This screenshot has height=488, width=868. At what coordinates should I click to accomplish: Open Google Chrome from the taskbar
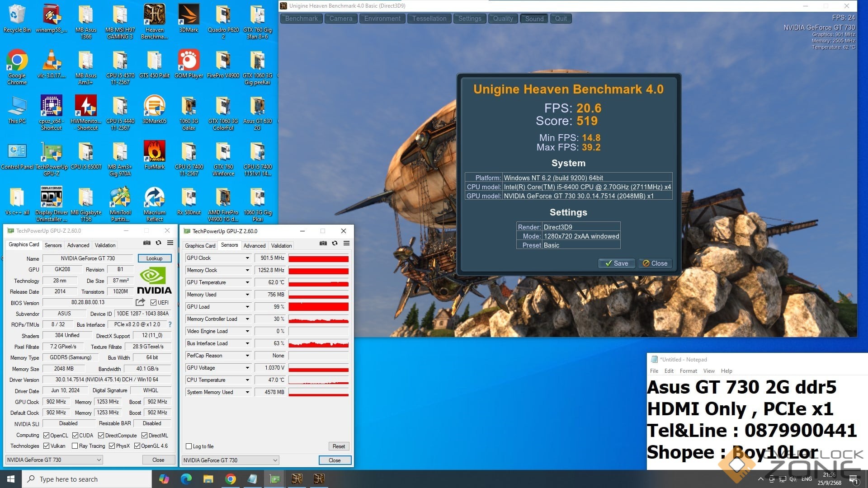coord(231,479)
